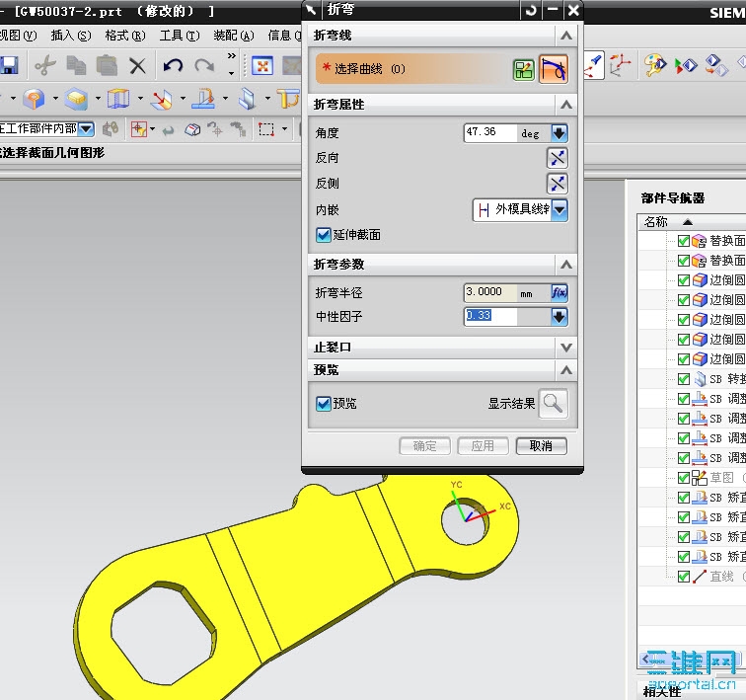Image resolution: width=746 pixels, height=700 pixels.
Task: Open the 中性因子 dropdown arrow
Action: pyautogui.click(x=559, y=317)
